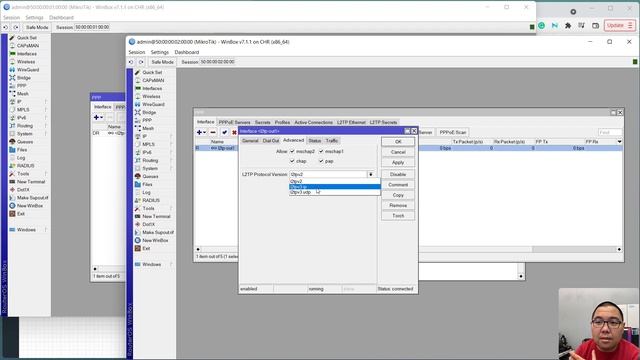Click the Apply button

coord(398,162)
